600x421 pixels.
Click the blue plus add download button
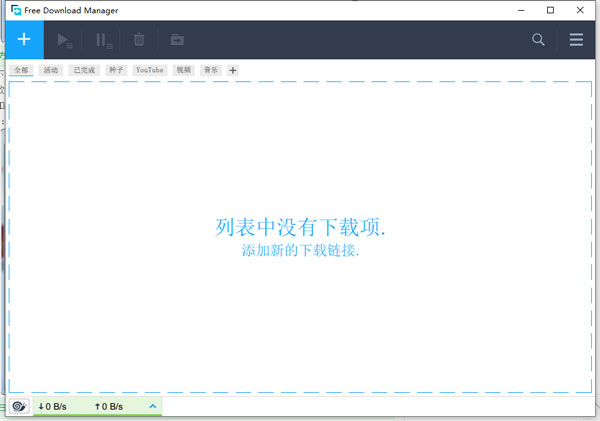(x=24, y=40)
